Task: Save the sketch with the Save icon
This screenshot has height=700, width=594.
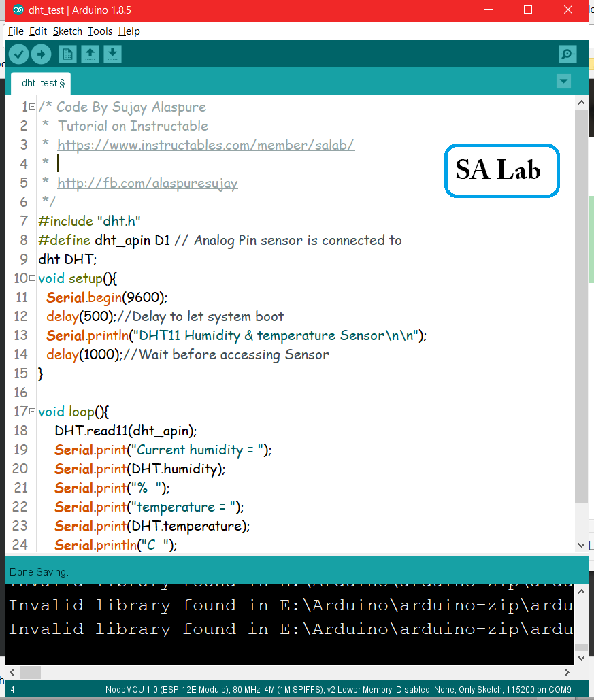Action: (x=112, y=54)
